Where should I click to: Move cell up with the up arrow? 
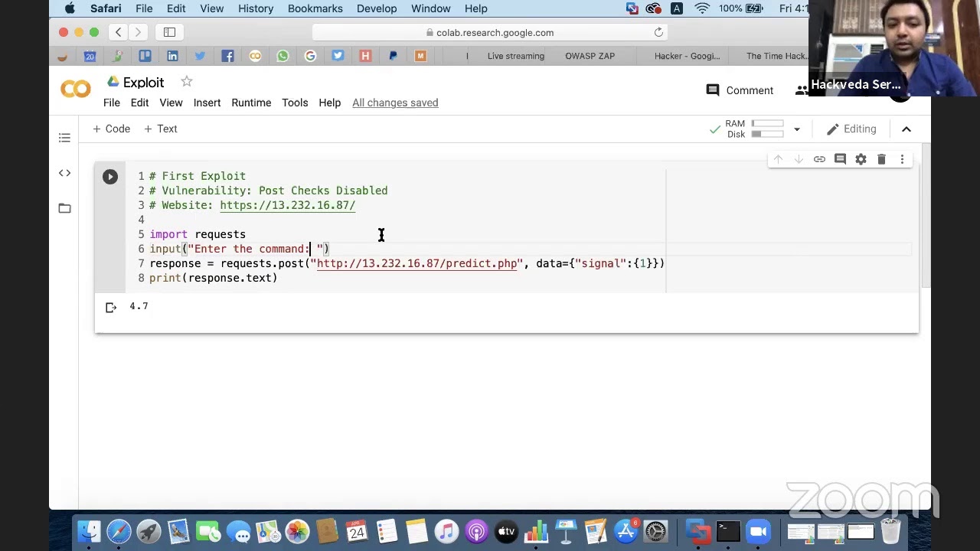pos(778,159)
